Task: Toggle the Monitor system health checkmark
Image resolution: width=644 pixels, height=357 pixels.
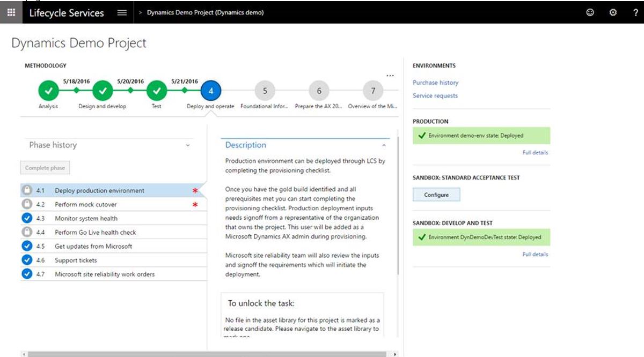Action: coord(27,218)
